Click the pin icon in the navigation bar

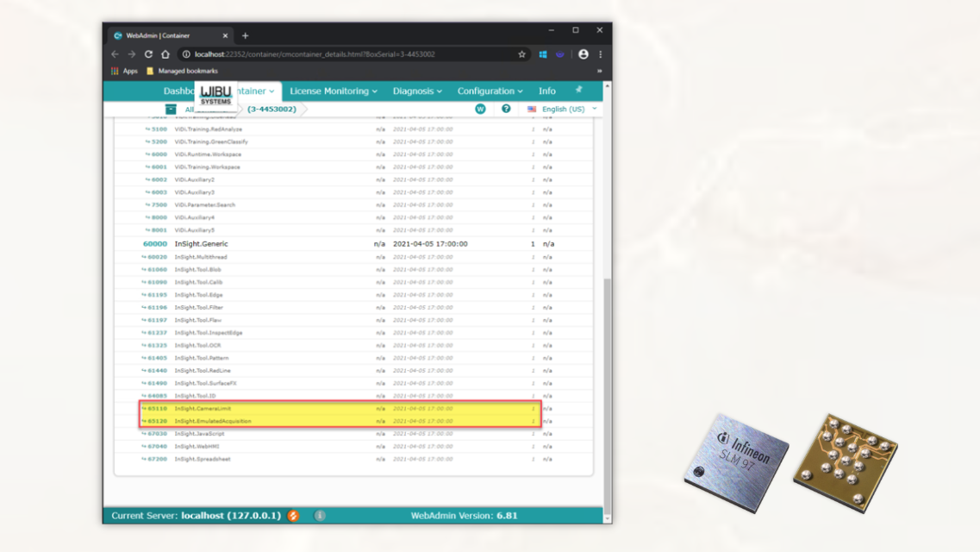(x=578, y=90)
